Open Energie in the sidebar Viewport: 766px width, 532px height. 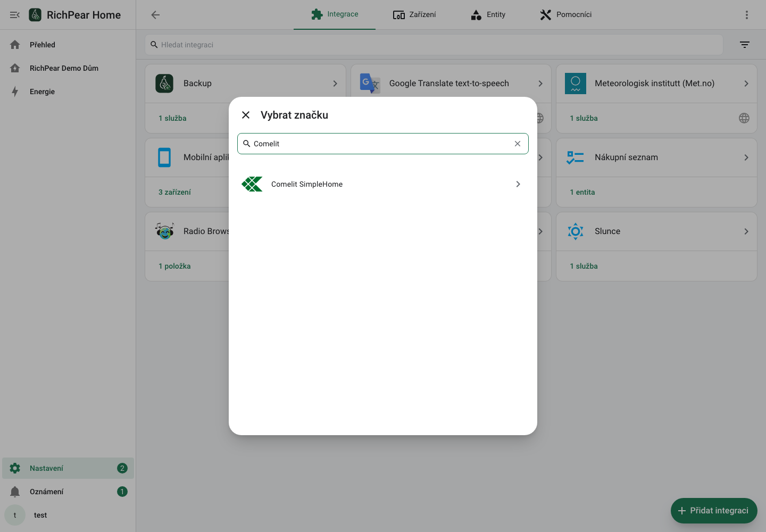point(68,92)
